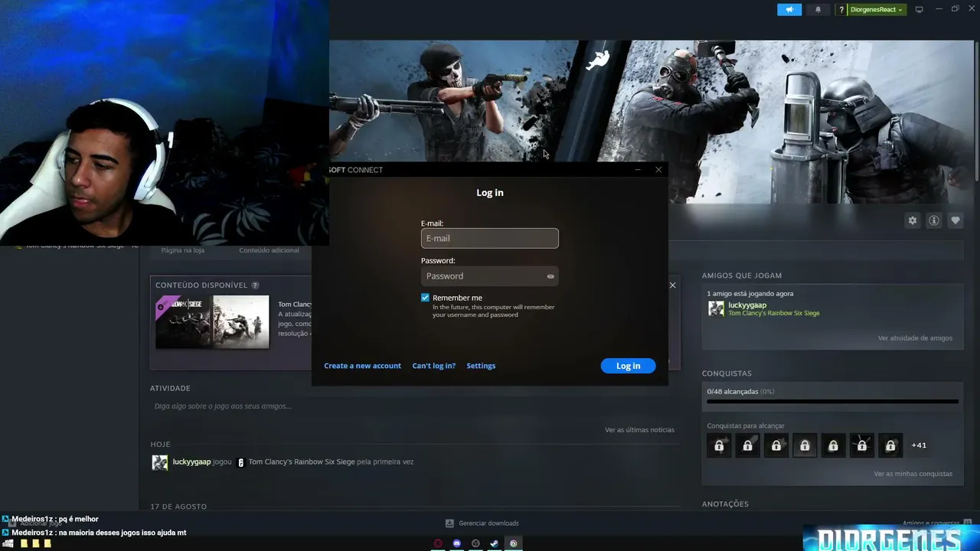Image resolution: width=980 pixels, height=551 pixels.
Task: Open luckyygaap avatar in friends panel
Action: pos(716,308)
